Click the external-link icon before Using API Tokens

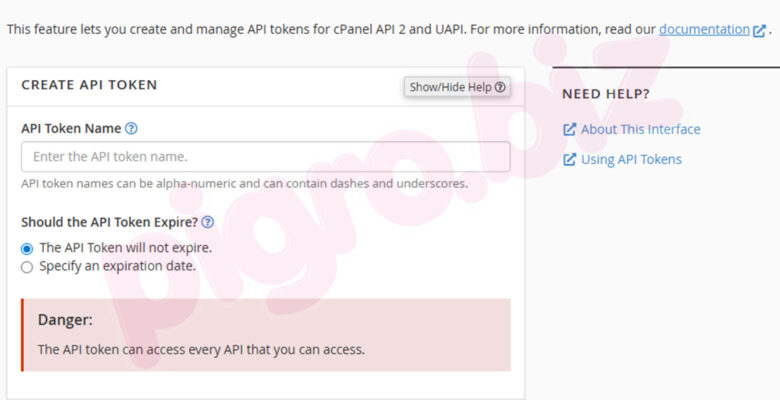coord(569,159)
